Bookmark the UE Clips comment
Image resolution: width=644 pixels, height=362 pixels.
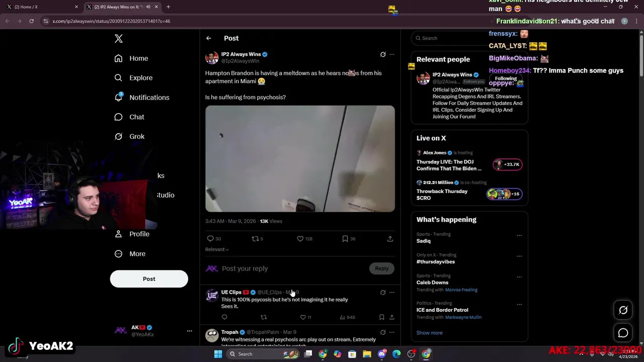[x=381, y=317]
